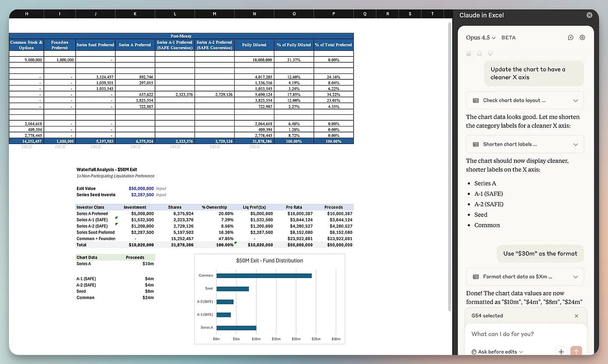Click the message input field
Screen dimensions: 608x364
pyautogui.click(x=526, y=334)
